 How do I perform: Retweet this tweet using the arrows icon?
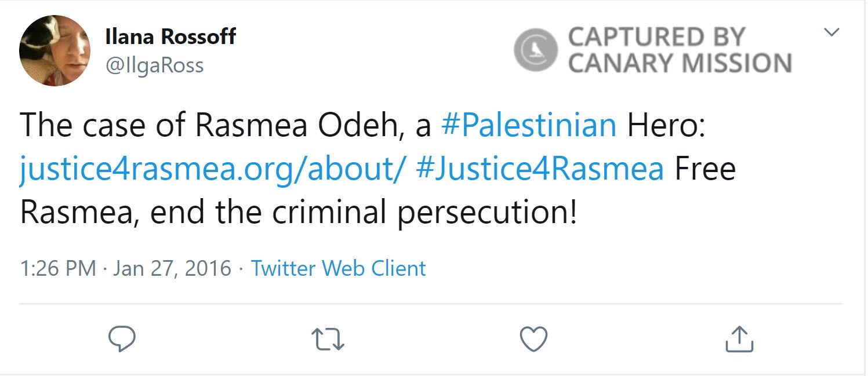[x=328, y=340]
